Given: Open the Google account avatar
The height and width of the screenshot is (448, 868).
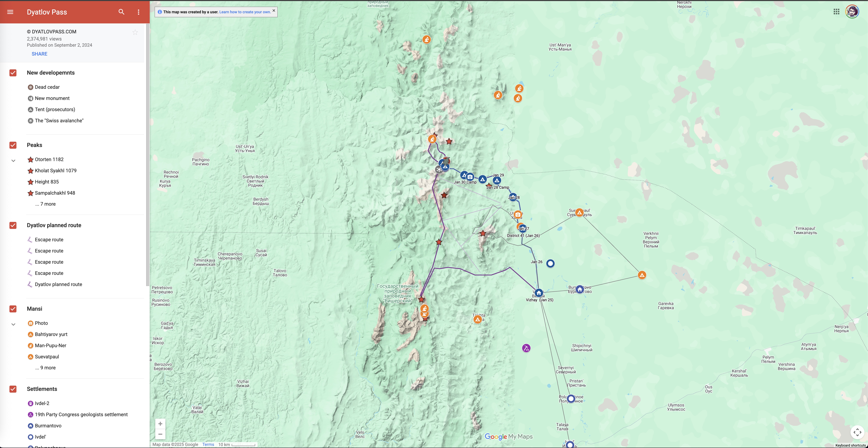Looking at the screenshot, I should [852, 12].
